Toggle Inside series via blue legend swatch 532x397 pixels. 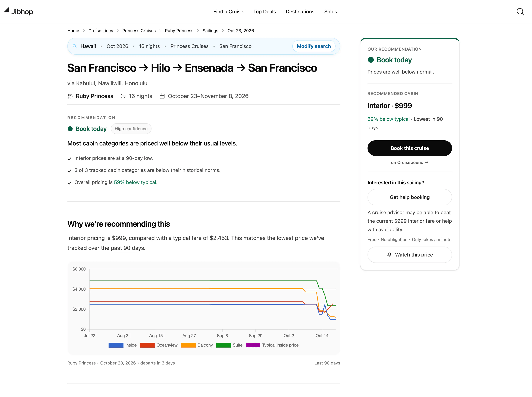(116, 345)
